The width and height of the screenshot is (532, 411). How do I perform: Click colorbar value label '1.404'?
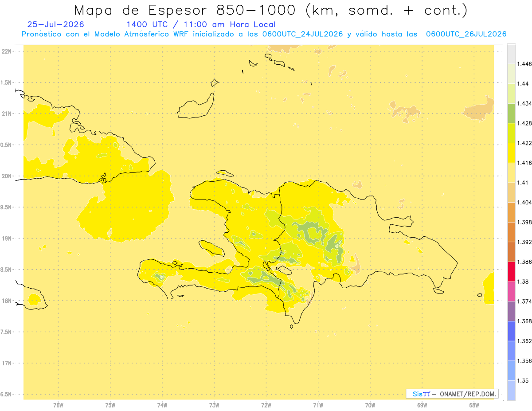pos(524,202)
